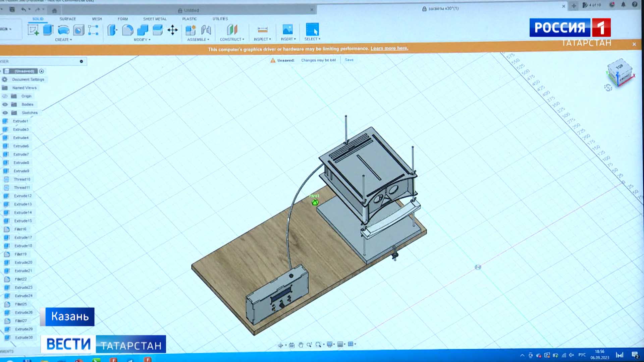Activate the Select tool icon

click(312, 29)
